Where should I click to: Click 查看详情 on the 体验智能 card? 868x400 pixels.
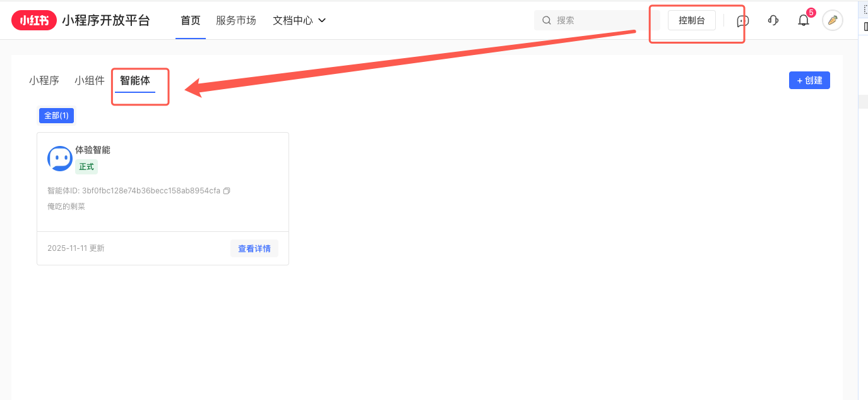(254, 248)
